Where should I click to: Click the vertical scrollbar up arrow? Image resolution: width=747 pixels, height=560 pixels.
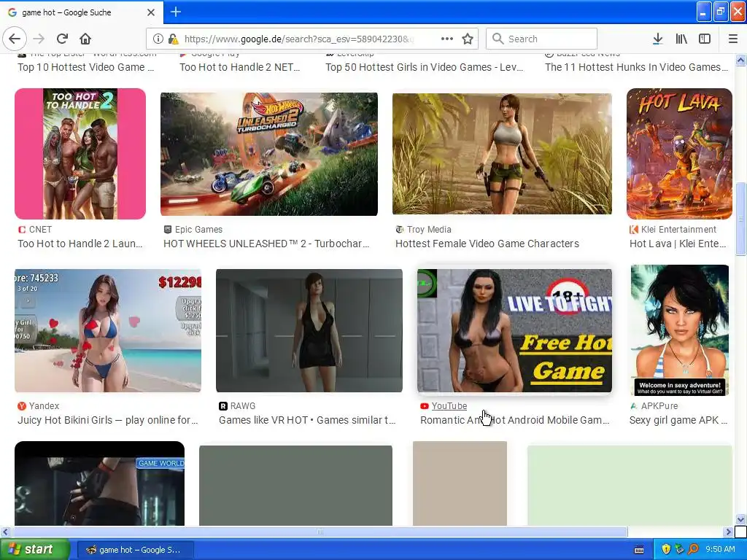point(740,60)
